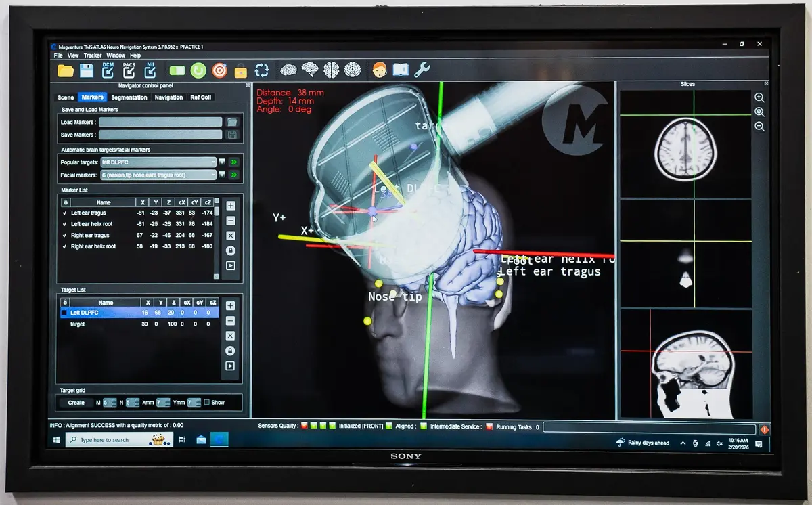Open the PACS import icon

(x=129, y=69)
